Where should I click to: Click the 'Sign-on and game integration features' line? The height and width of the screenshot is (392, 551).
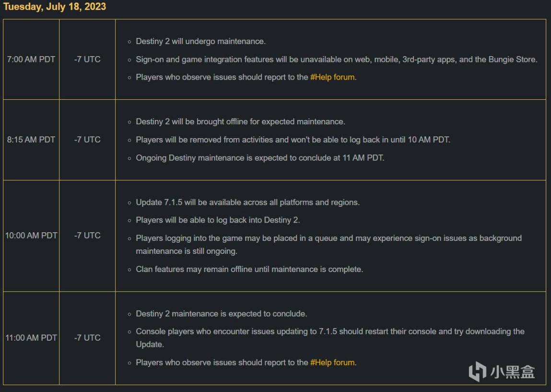pos(337,59)
